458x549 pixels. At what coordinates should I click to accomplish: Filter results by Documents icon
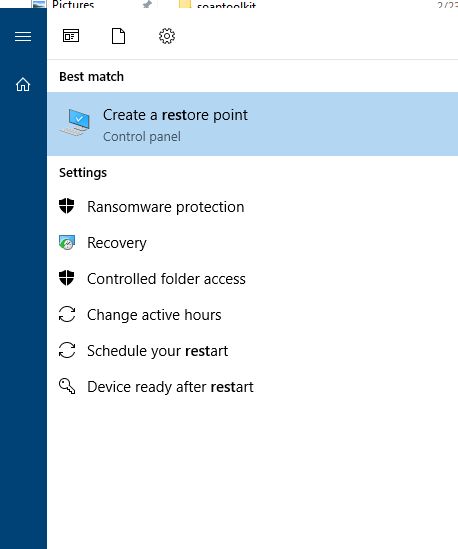coord(118,36)
